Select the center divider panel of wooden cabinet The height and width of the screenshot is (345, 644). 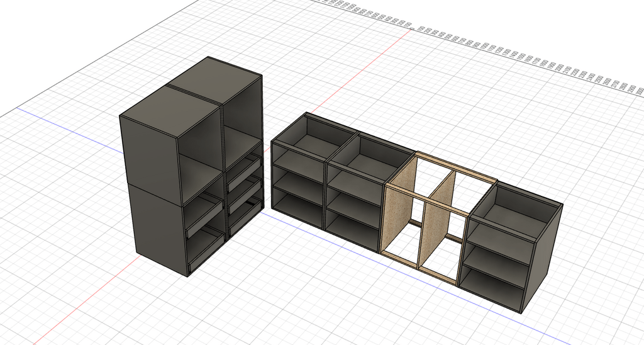[438, 220]
